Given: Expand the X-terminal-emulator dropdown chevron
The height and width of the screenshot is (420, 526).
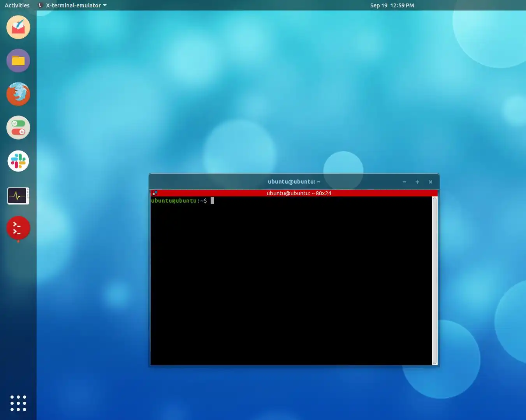Looking at the screenshot, I should (x=104, y=5).
